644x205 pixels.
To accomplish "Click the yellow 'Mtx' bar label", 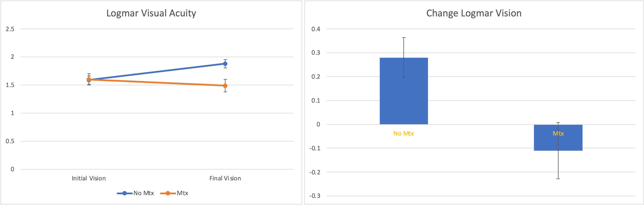I will point(558,134).
